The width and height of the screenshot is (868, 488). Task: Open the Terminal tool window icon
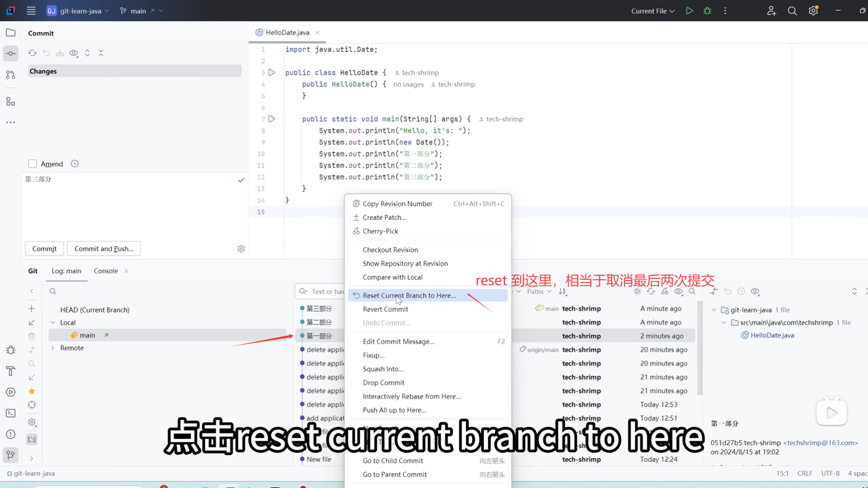tap(10, 413)
